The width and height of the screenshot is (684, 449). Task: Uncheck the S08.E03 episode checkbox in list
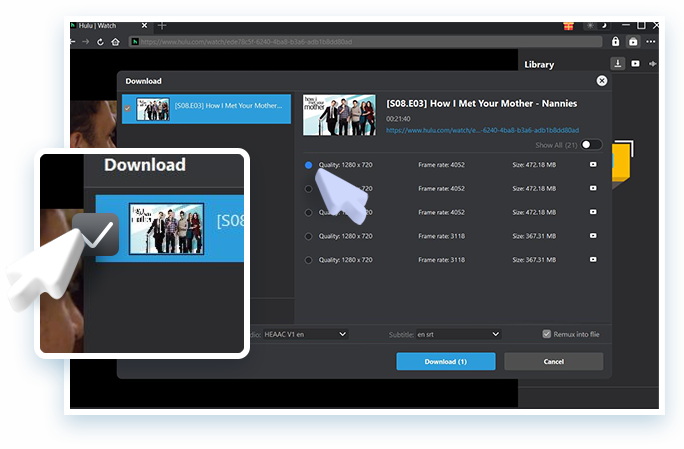tap(127, 108)
